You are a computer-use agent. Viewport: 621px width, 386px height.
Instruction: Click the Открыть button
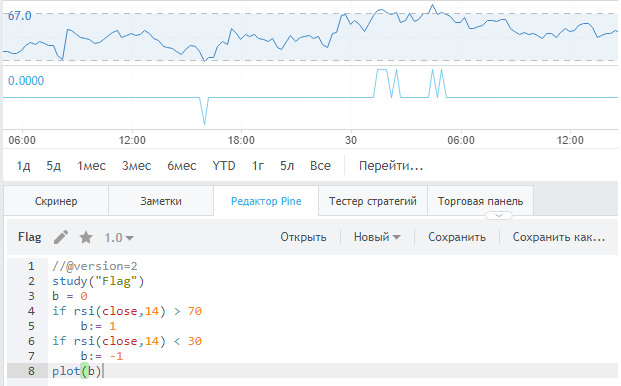coord(303,237)
